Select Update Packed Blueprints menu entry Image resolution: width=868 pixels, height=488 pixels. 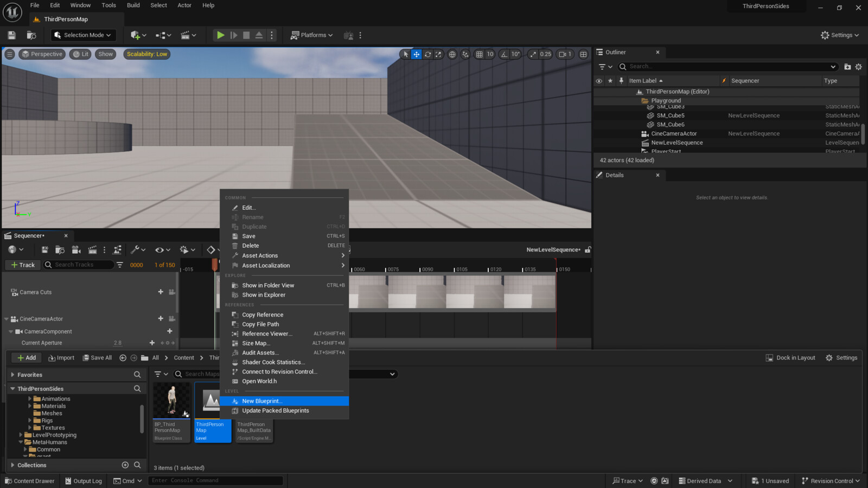284,411
